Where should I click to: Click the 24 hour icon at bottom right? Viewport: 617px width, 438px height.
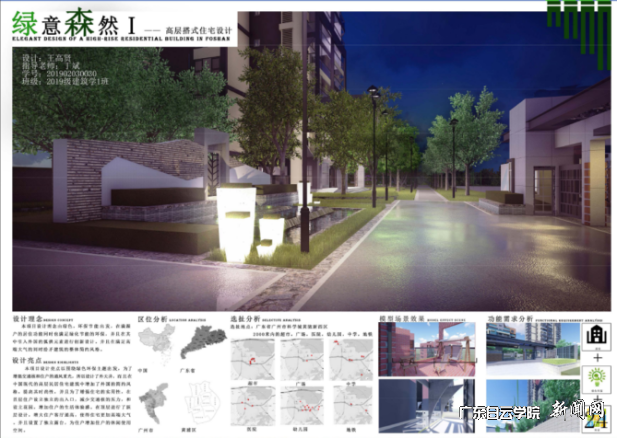597,419
